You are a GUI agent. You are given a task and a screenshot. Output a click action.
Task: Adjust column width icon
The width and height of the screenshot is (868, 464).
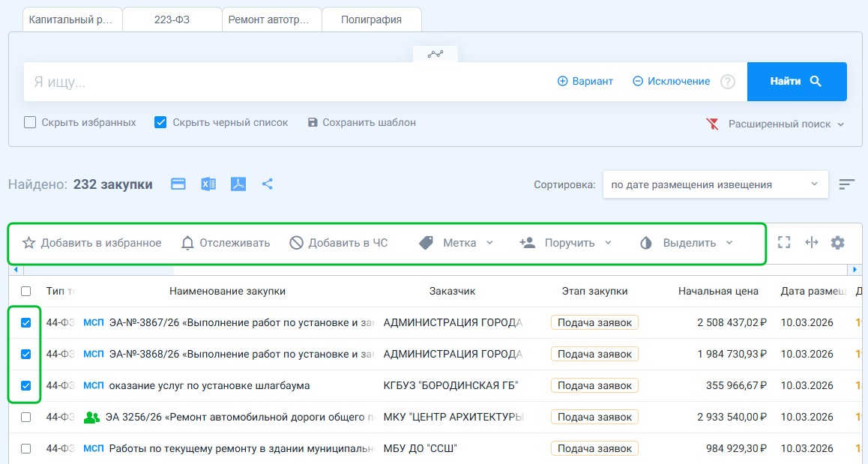point(812,243)
